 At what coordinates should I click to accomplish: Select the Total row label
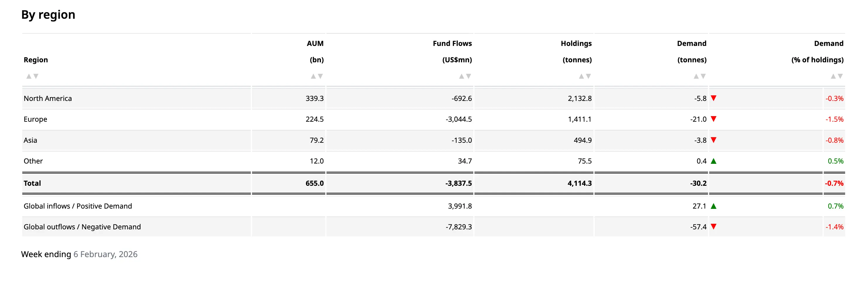32,183
